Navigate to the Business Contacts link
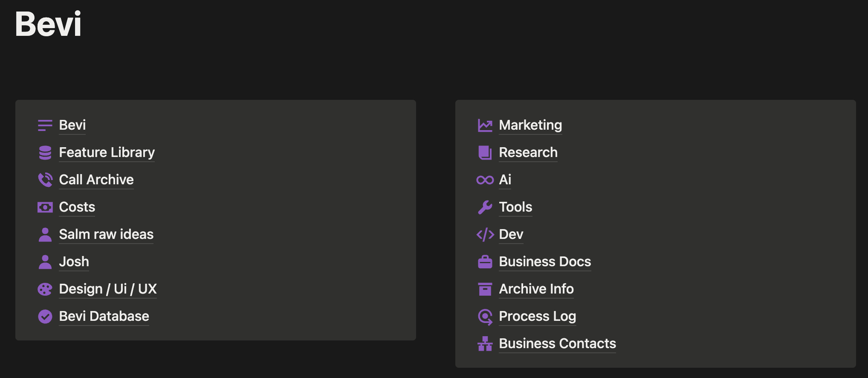 click(x=557, y=343)
